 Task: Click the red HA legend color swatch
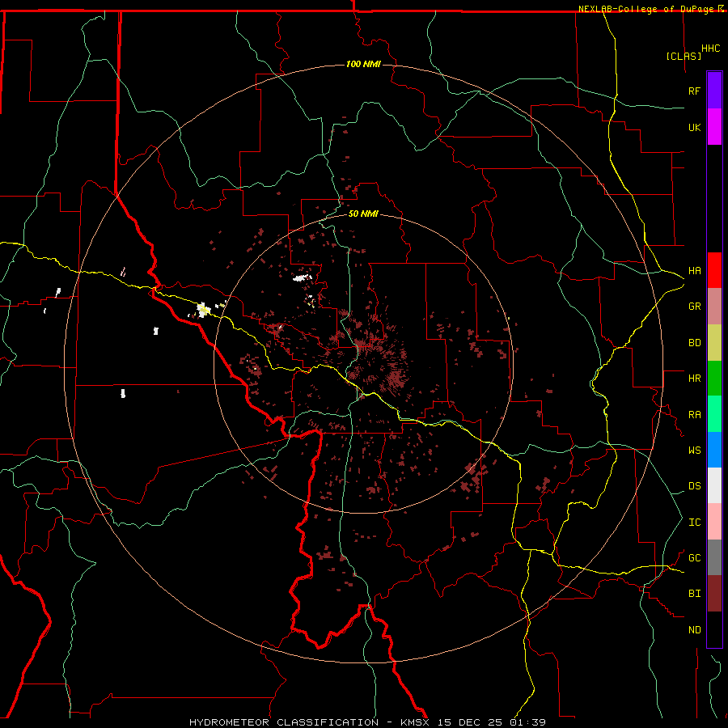(x=714, y=270)
